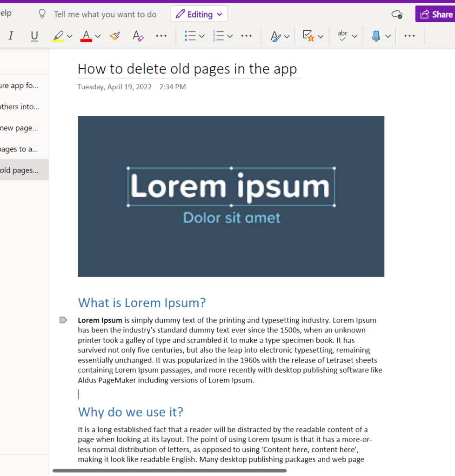
Task: Click the Tell me lightbulb icon
Action: [42, 14]
